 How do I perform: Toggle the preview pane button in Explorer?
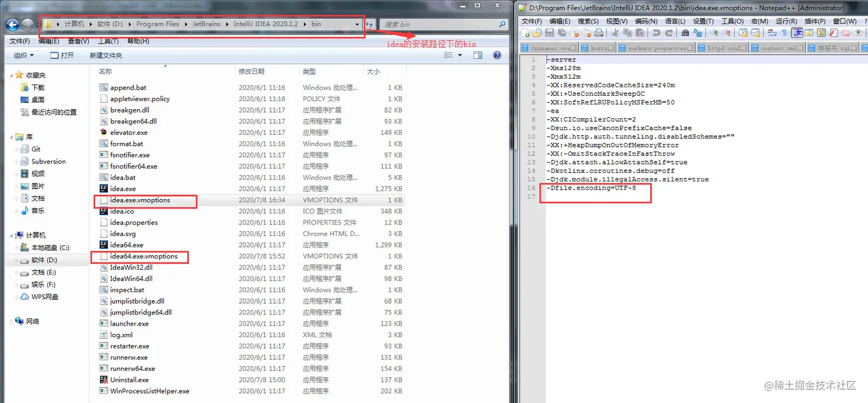[x=478, y=55]
